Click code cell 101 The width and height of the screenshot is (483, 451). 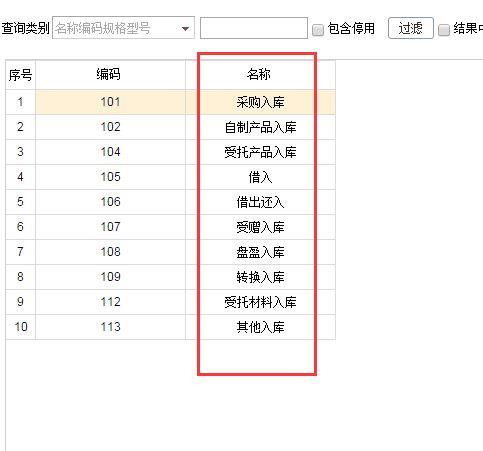110,102
